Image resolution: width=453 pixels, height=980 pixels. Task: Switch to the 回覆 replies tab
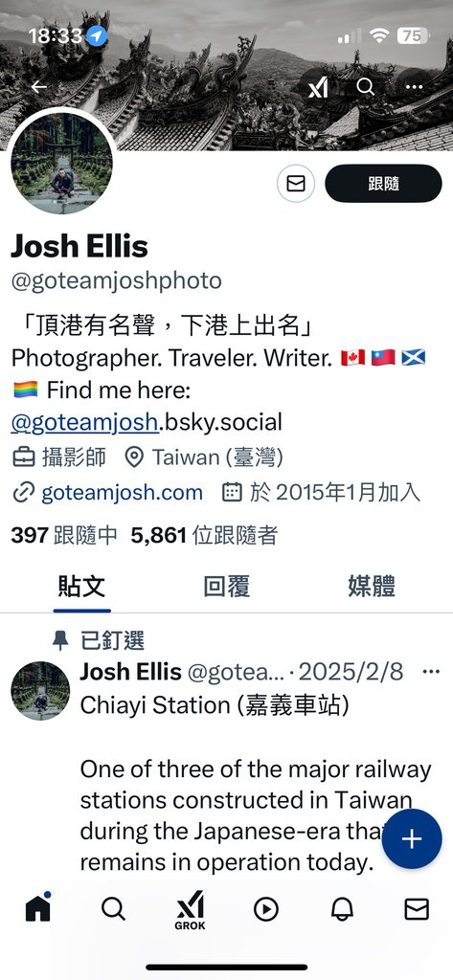[x=226, y=587]
